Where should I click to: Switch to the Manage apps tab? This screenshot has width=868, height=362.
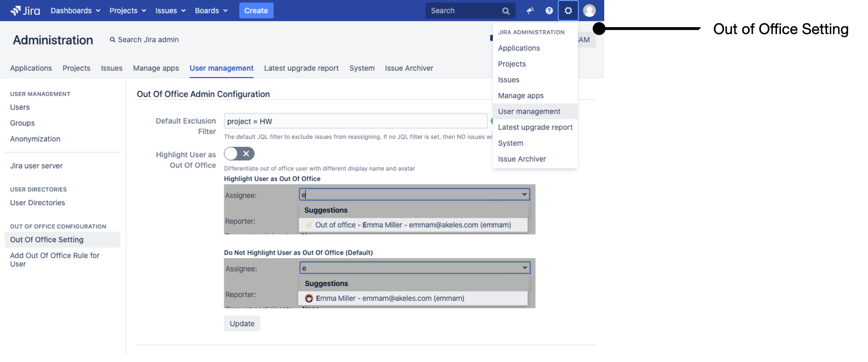click(156, 68)
